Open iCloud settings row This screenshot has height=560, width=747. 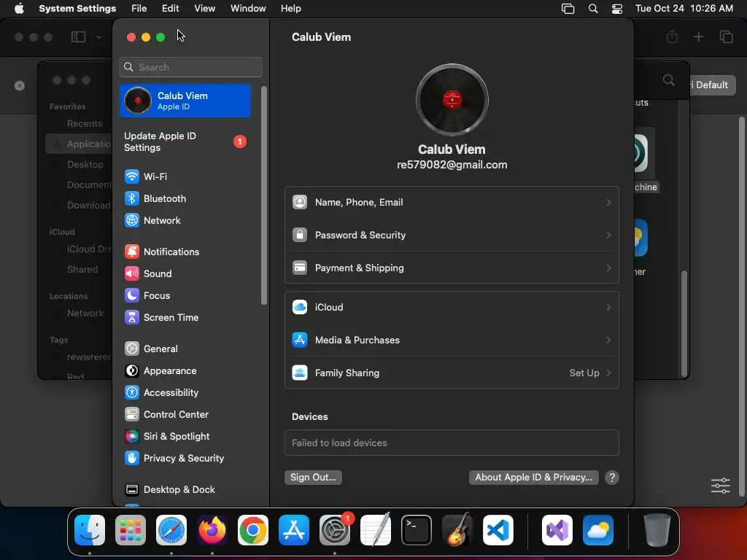452,308
